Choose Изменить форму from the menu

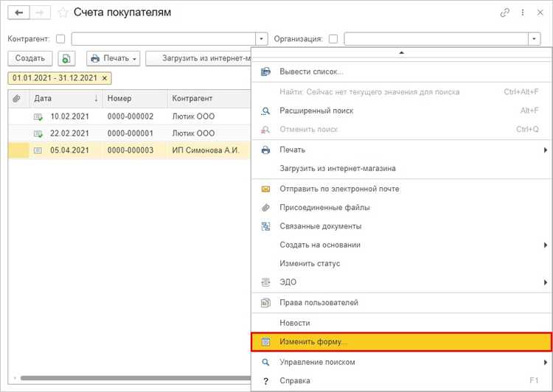point(402,342)
